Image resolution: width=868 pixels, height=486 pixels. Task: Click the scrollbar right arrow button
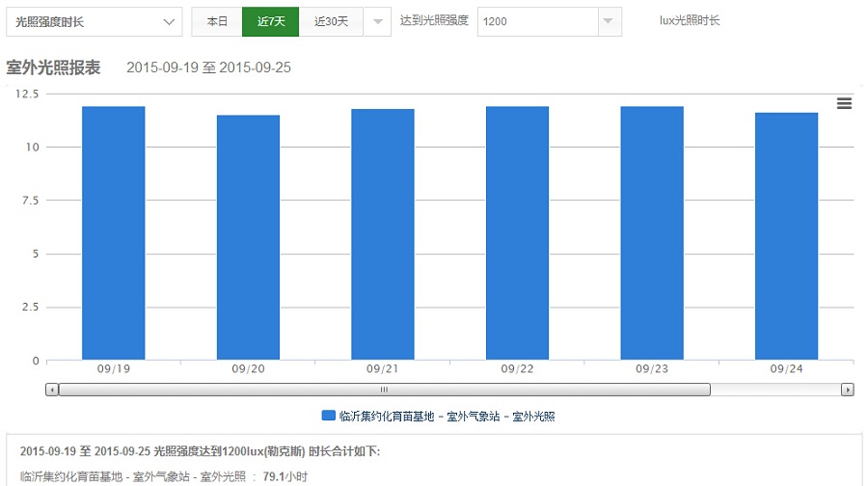tap(847, 390)
